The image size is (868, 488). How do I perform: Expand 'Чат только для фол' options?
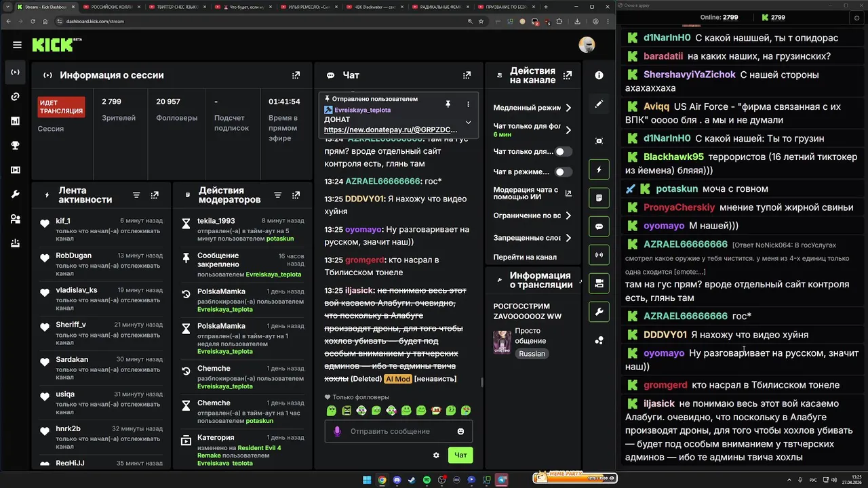click(x=568, y=129)
